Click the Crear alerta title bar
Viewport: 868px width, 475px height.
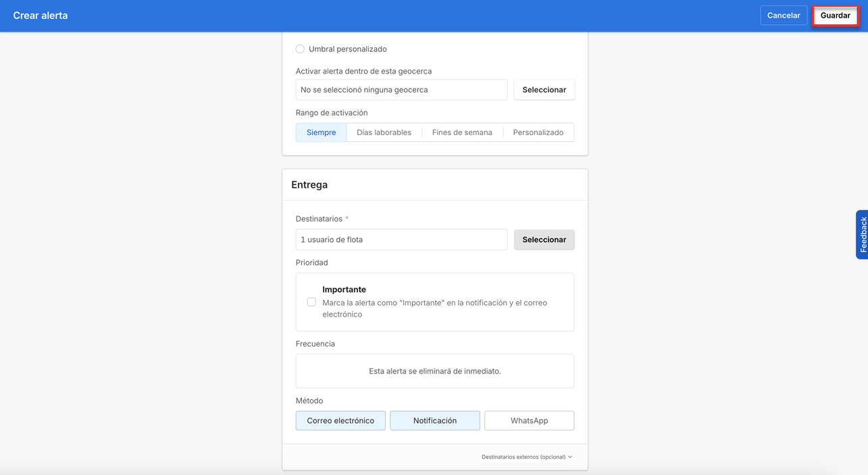pos(41,15)
